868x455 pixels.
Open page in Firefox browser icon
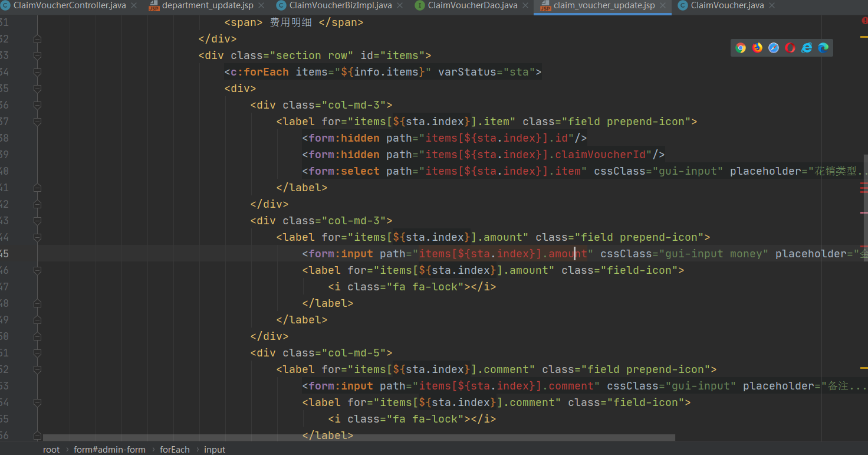pyautogui.click(x=757, y=48)
